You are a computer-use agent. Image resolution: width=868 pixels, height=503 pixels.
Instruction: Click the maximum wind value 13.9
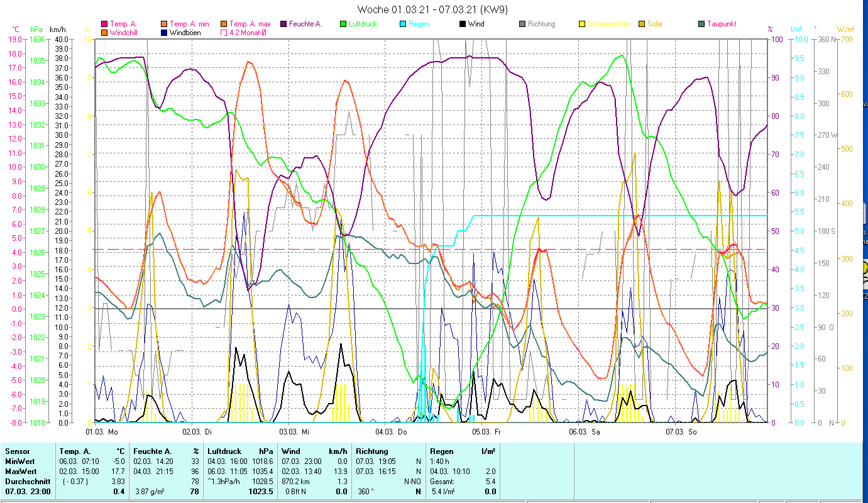click(341, 472)
